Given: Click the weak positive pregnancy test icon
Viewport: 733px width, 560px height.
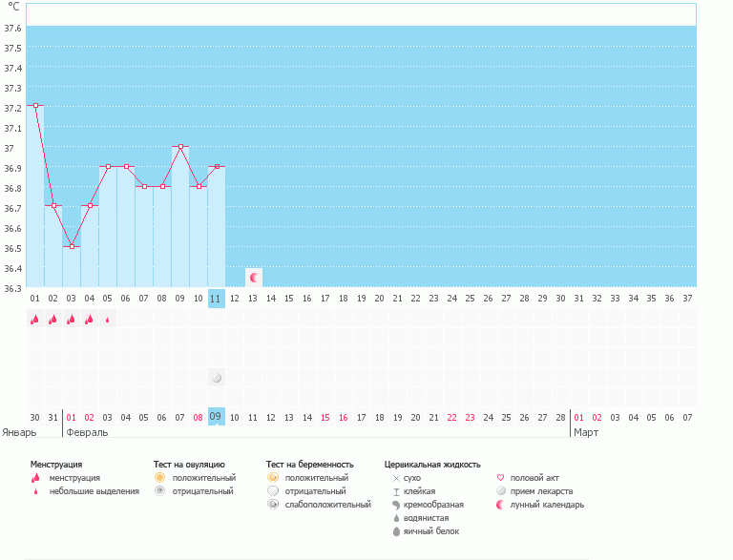Looking at the screenshot, I should pos(272,504).
